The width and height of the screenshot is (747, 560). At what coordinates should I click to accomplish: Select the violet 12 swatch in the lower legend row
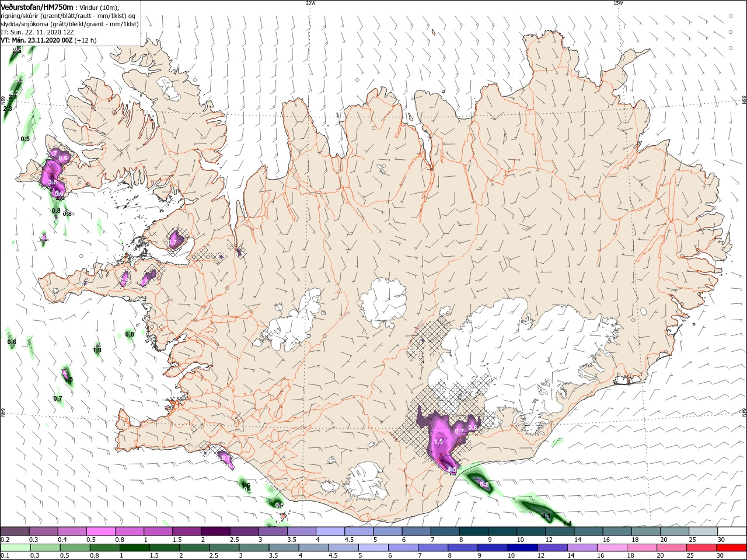(552, 548)
